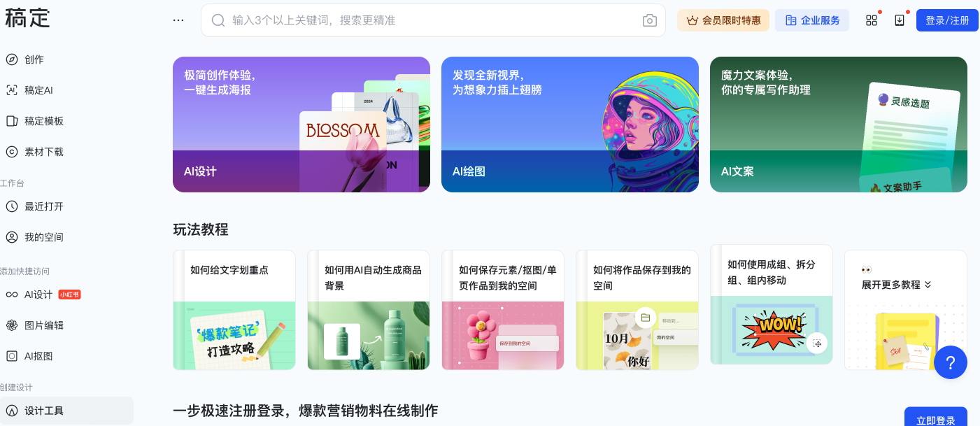Click the download client icon

[x=900, y=20]
